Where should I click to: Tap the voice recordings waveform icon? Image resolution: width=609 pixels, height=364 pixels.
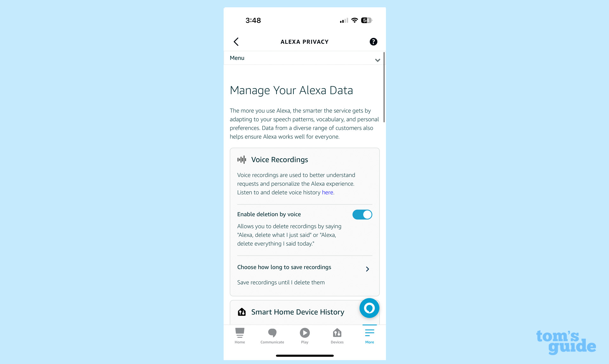242,159
